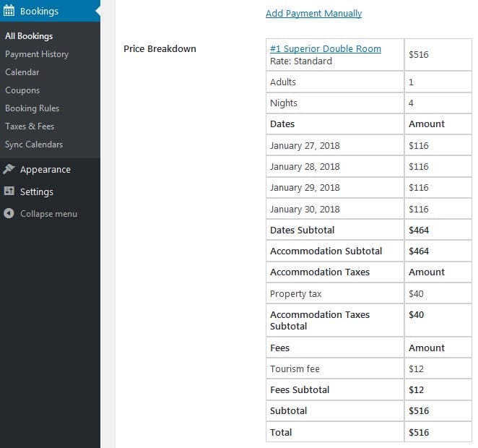This screenshot has height=448, width=478.
Task: Open the Appearance menu
Action: pos(45,169)
